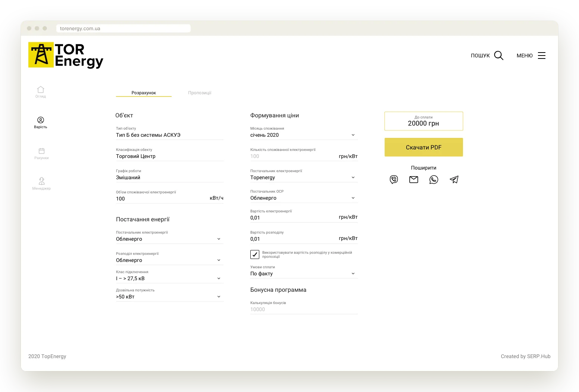Click the До сплати 20000 грн box
The image size is (579, 392).
coord(424,121)
